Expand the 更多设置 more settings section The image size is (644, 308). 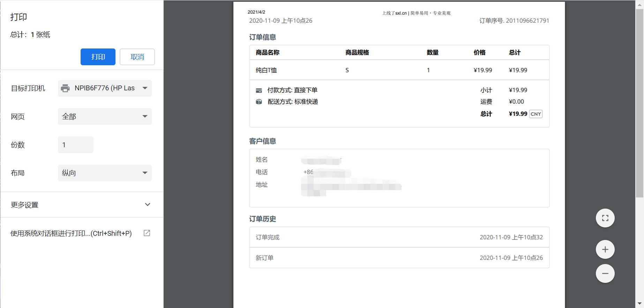(82, 205)
